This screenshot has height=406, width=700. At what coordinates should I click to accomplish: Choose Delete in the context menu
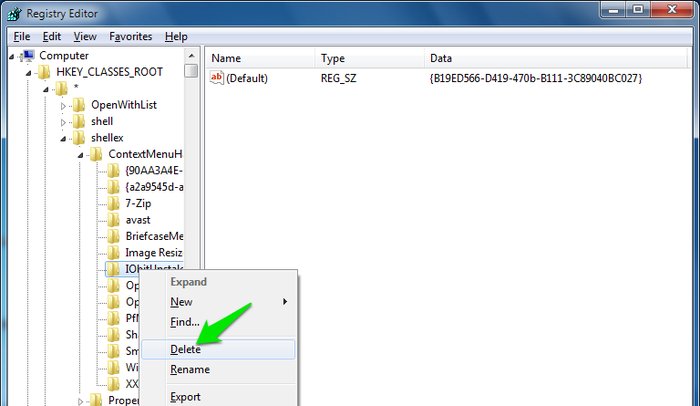(218, 349)
